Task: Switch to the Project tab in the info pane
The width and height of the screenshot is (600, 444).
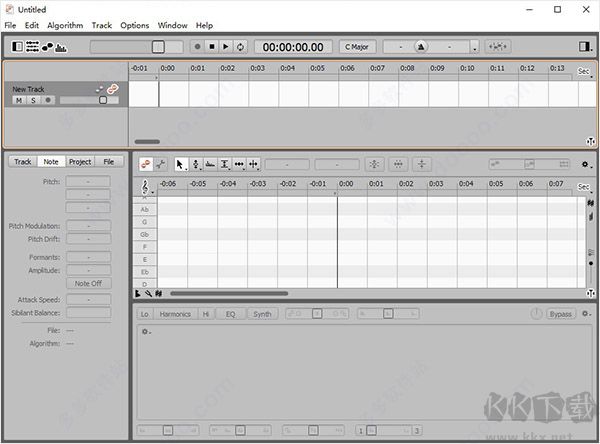Action: tap(80, 162)
